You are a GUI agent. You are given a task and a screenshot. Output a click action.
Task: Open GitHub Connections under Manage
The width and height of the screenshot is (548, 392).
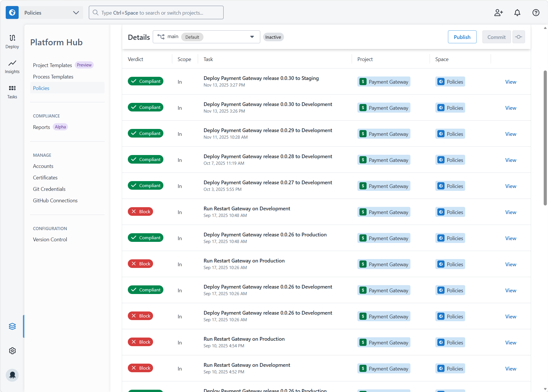coord(55,201)
